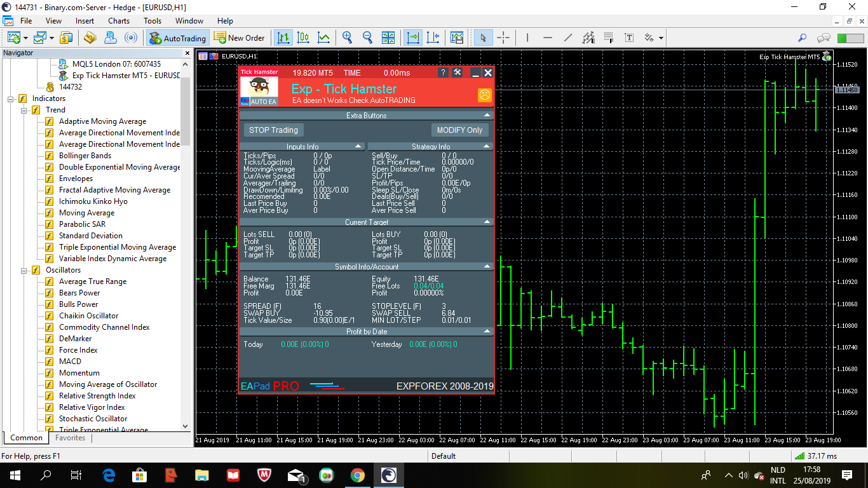Select the Parabolic SAR indicator
This screenshot has width=868, height=488.
pyautogui.click(x=82, y=224)
